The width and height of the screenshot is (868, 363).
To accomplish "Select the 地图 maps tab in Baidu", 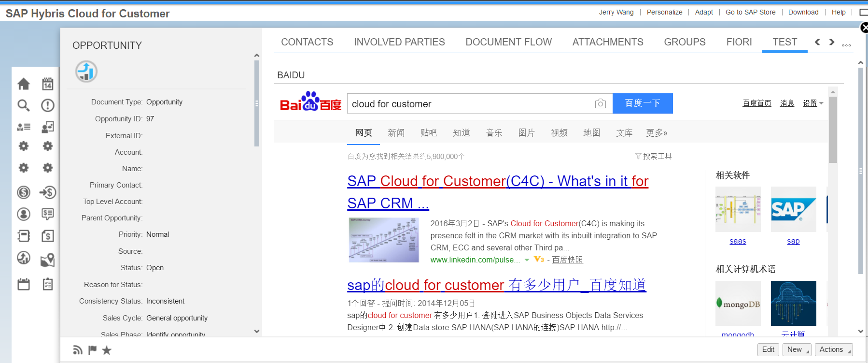I will click(x=591, y=132).
